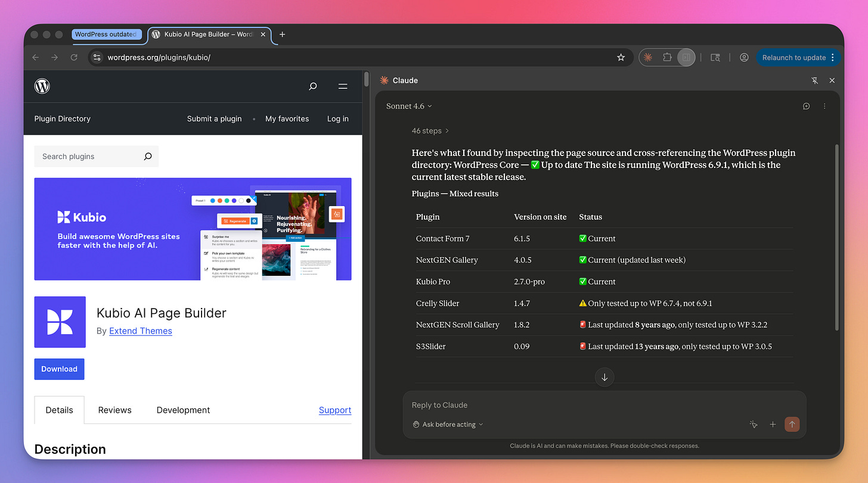Open the Chrome profile avatar icon
The height and width of the screenshot is (483, 868).
coord(744,58)
